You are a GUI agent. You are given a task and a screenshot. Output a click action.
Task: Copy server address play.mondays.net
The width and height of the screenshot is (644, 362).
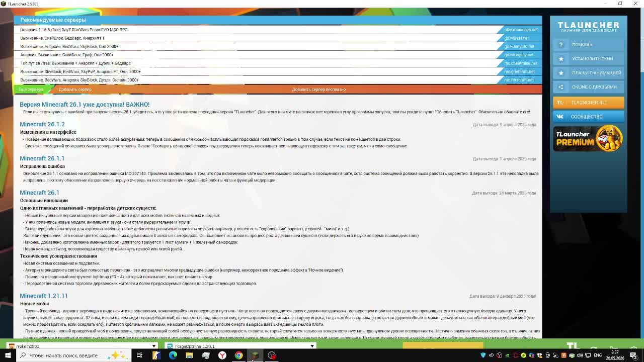(x=521, y=30)
